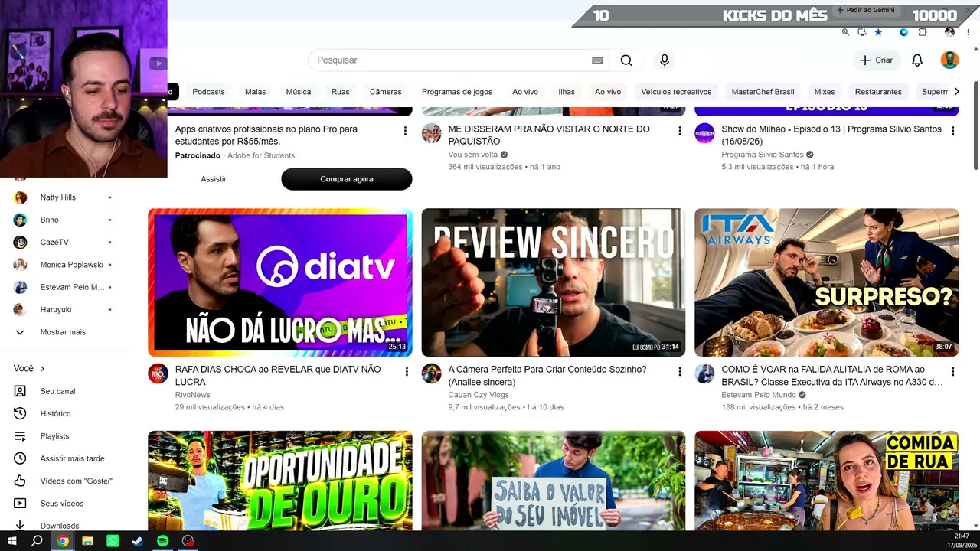Open the Vou sem volta channel avatar
The image size is (980, 551).
pos(431,132)
